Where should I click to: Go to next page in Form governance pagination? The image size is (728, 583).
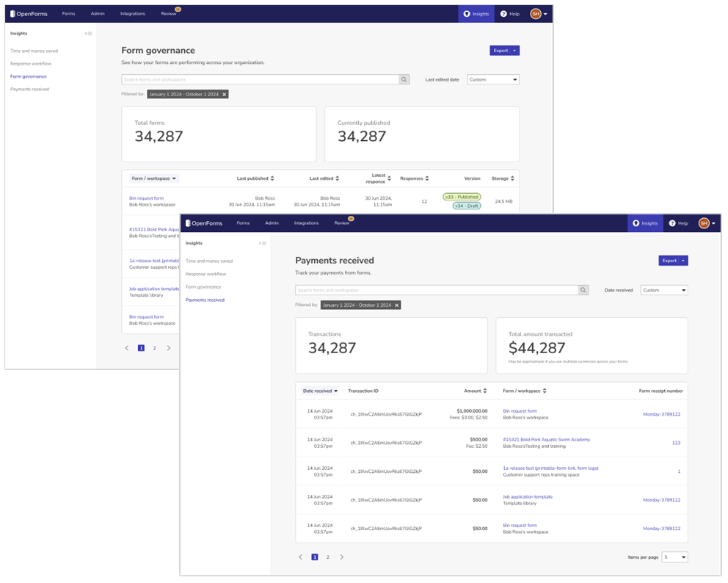(169, 348)
